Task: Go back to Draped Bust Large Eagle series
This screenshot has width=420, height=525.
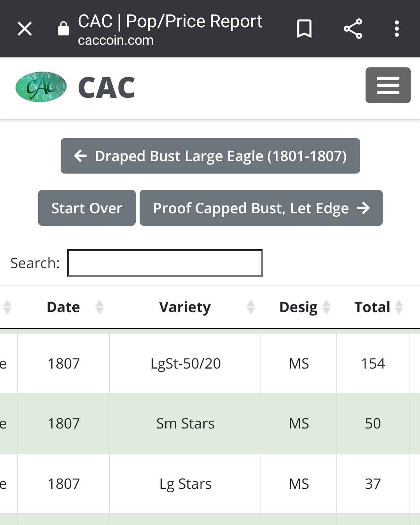Action: coord(210,156)
